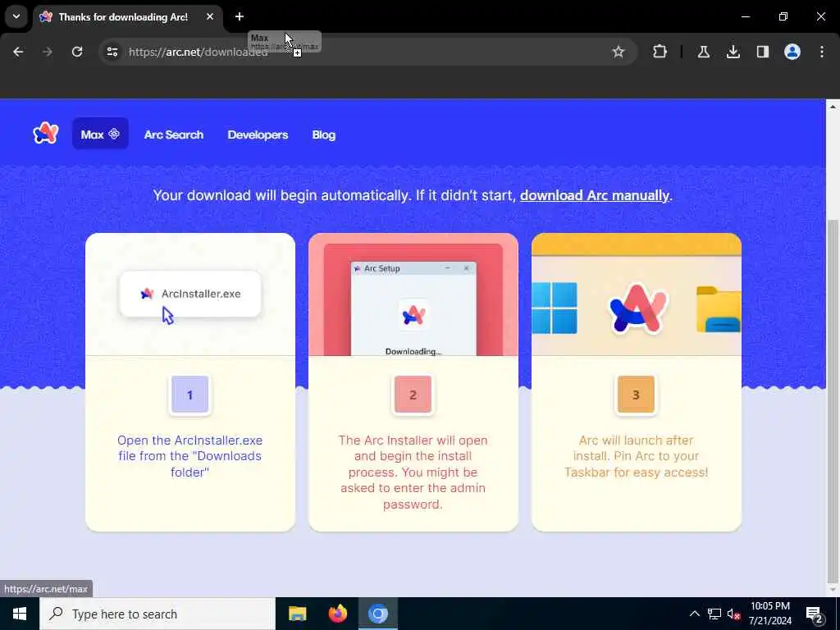
Task: Expand the tab search dropdown arrow
Action: (x=16, y=16)
